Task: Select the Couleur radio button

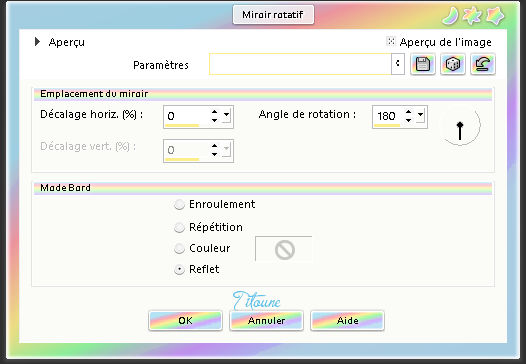Action: [x=179, y=249]
